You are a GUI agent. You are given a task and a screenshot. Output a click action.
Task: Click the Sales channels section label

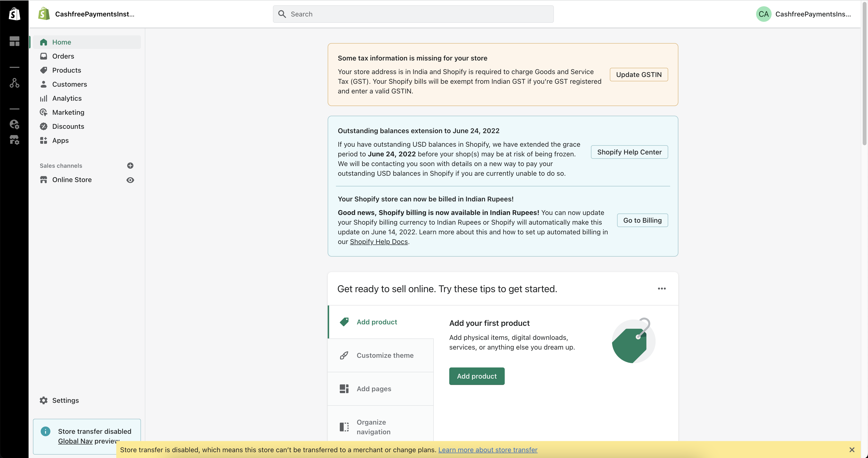(61, 166)
